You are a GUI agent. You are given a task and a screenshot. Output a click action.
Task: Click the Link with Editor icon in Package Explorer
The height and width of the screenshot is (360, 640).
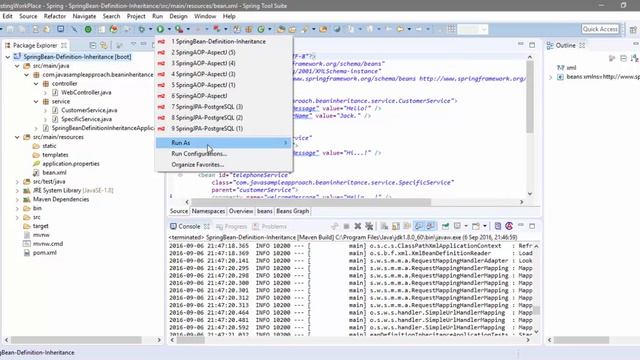point(104,45)
